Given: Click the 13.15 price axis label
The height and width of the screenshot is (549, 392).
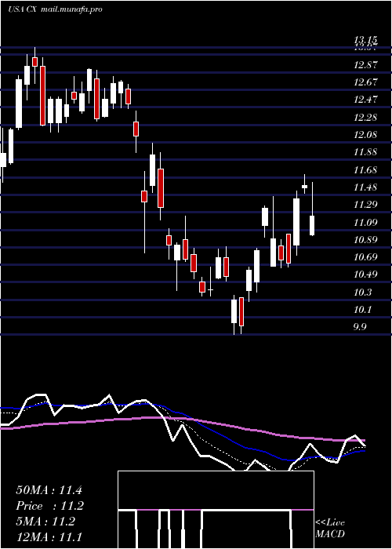Looking at the screenshot, I should pyautogui.click(x=366, y=39).
